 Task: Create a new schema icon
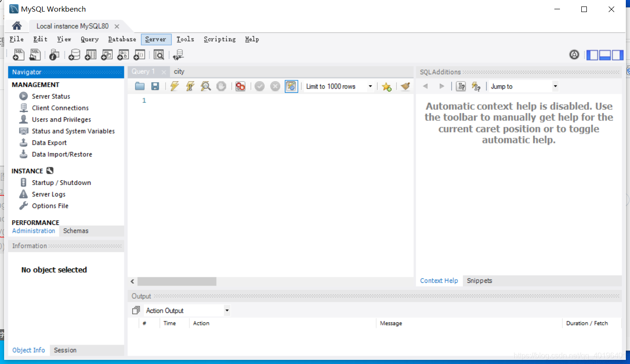coord(74,55)
